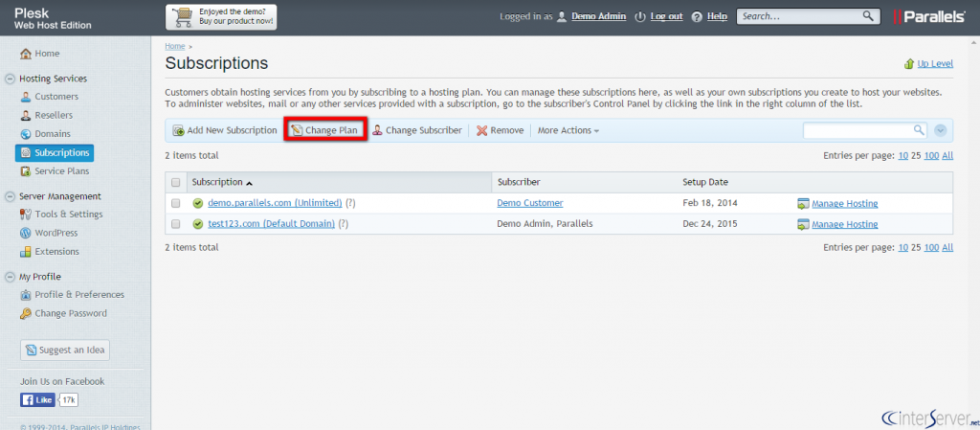
Task: Click the (?) hint next to test123.com
Action: pyautogui.click(x=344, y=224)
